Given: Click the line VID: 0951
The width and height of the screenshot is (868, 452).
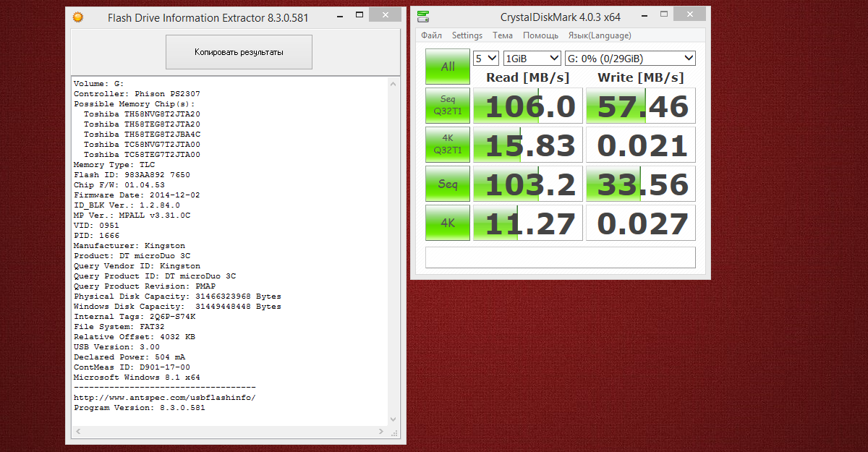Looking at the screenshot, I should [x=96, y=226].
